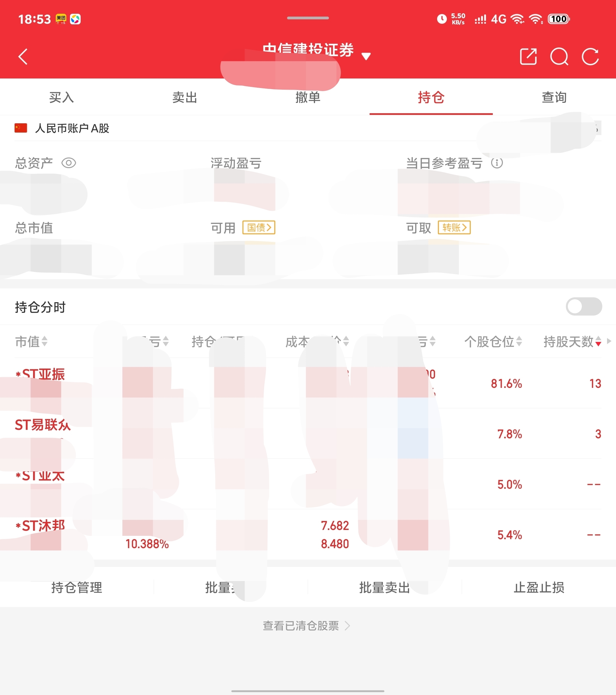Screen dimensions: 616x695
Task: Sort by 市值 column arrows
Action: [45, 341]
